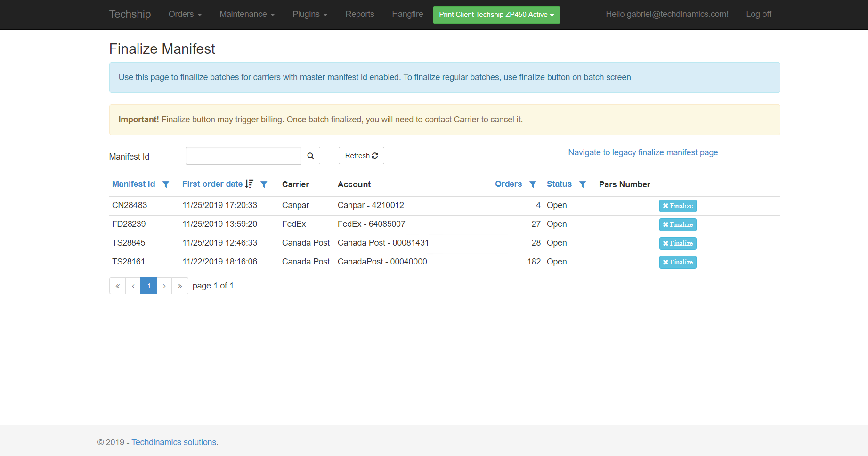Click inside the Manifest Id search field
The width and height of the screenshot is (868, 456).
point(243,155)
